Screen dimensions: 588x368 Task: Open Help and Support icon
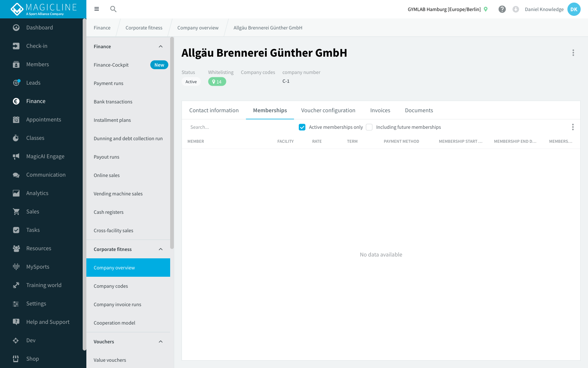point(16,322)
